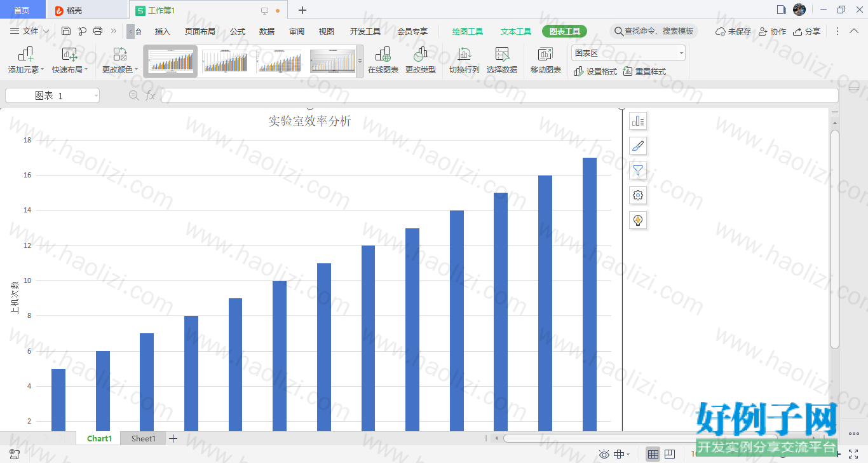
Task: Click the 未保存 cloud status button
Action: point(733,31)
